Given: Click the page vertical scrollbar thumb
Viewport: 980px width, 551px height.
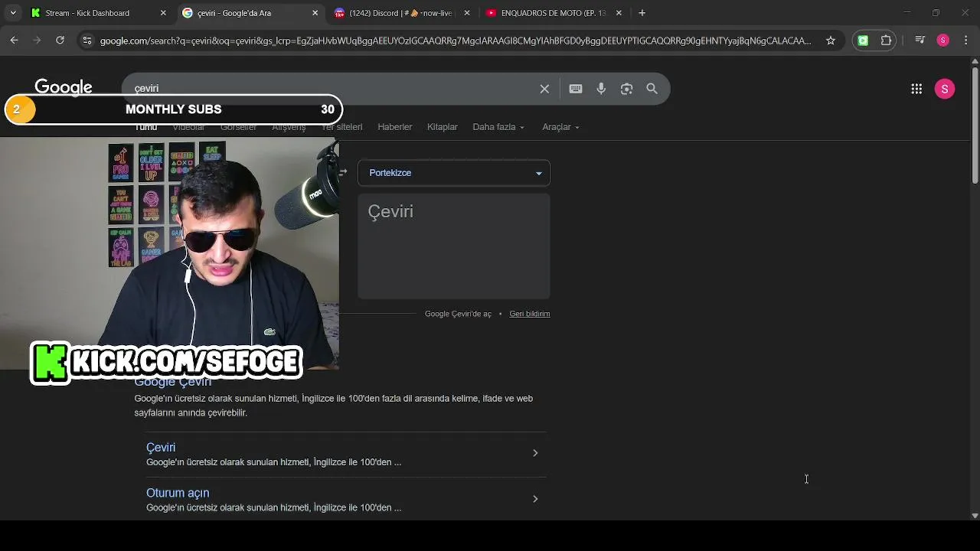Looking at the screenshot, I should [x=975, y=126].
